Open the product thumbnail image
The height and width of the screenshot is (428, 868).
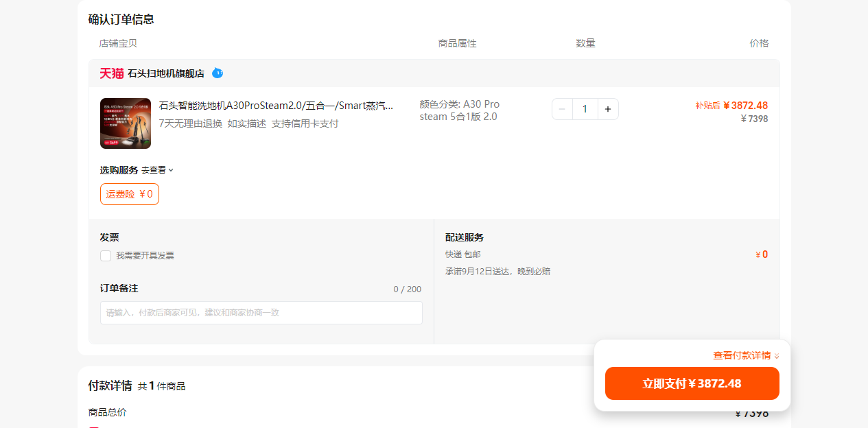tap(126, 123)
